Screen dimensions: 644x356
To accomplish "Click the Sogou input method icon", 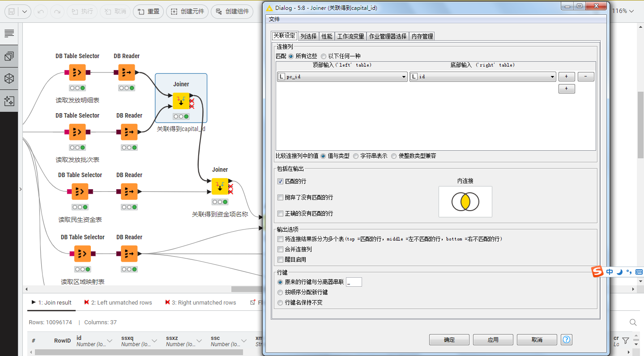I will pyautogui.click(x=597, y=272).
